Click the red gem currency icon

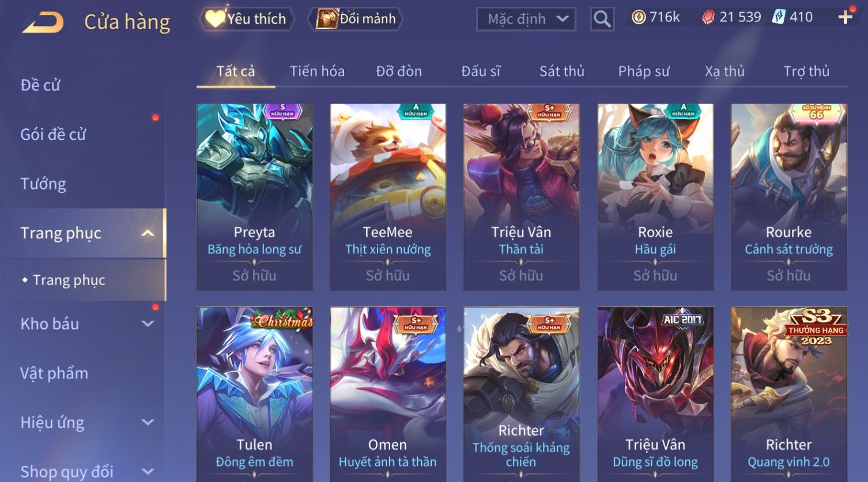click(708, 17)
